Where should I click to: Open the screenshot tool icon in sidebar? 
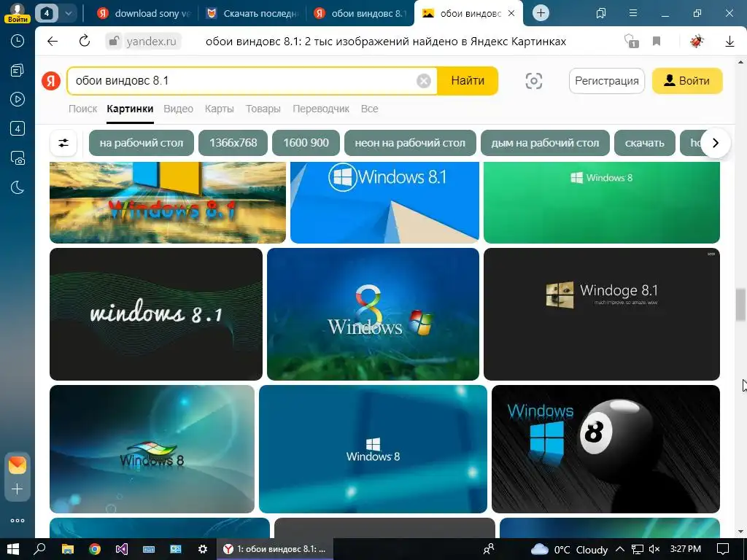18,158
